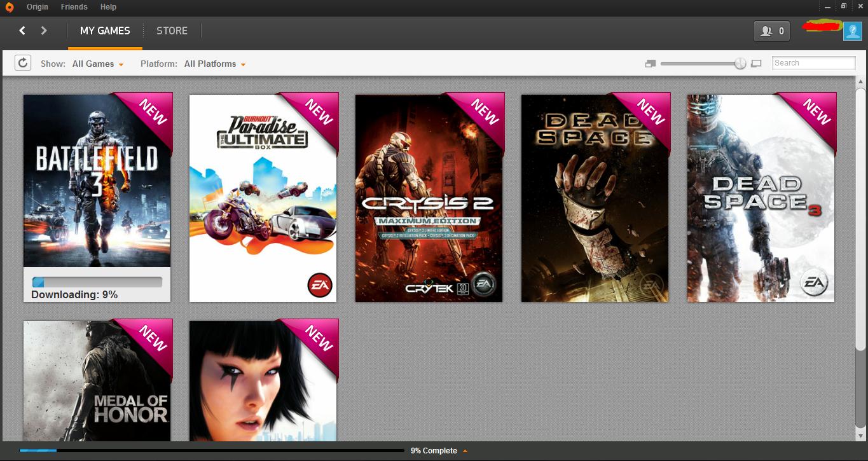
Task: Switch to STORE tab
Action: 172,31
